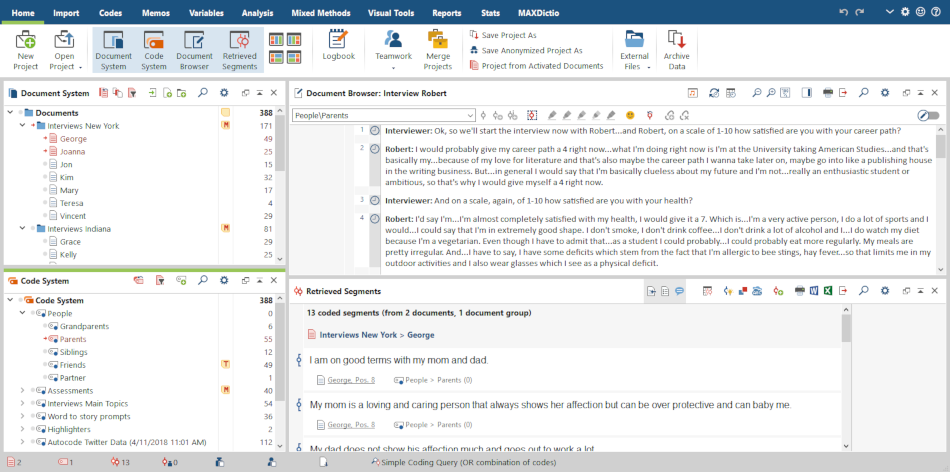The image size is (950, 472).
Task: Open the help question mark icon
Action: (936, 12)
